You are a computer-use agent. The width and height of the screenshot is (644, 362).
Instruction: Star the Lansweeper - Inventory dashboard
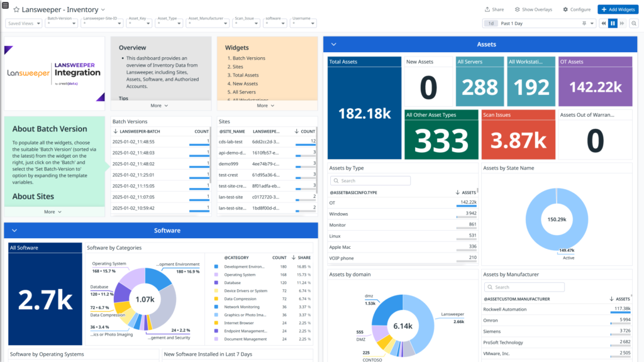coord(16,9)
